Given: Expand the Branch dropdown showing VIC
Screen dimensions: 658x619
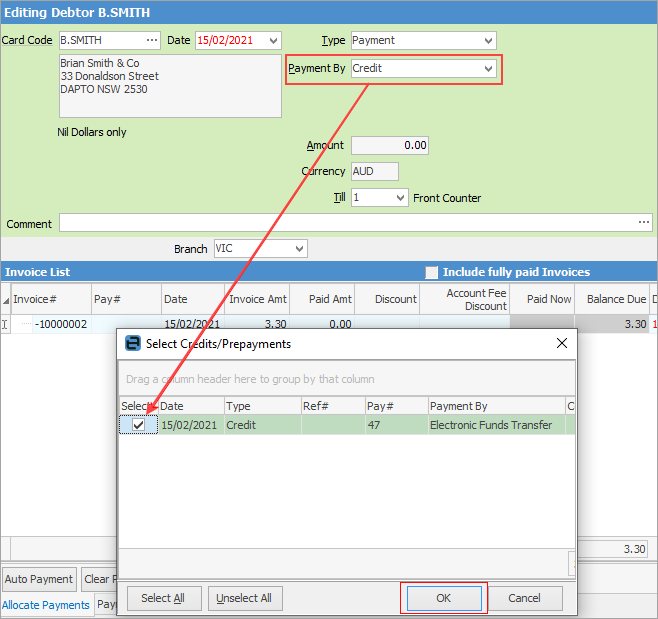Looking at the screenshot, I should point(299,249).
